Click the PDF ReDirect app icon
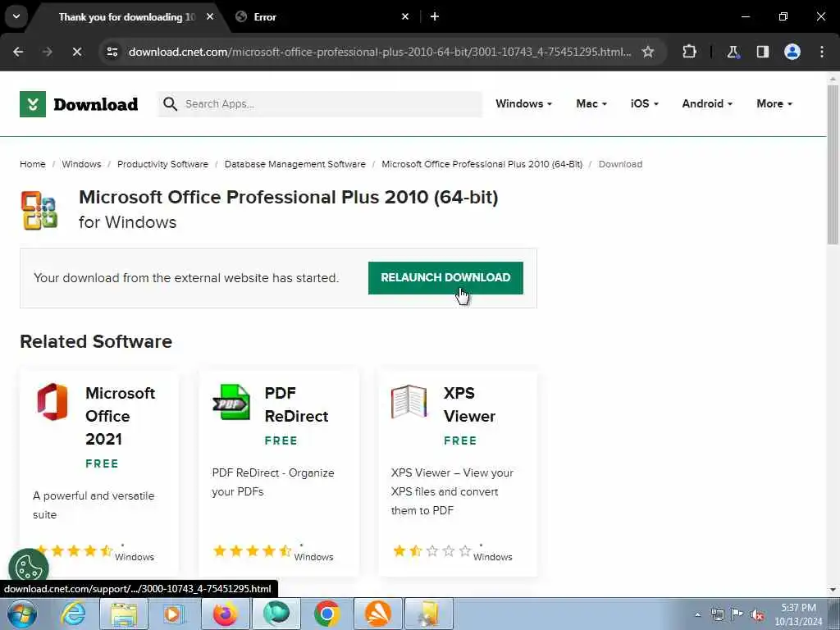Image resolution: width=840 pixels, height=630 pixels. [231, 402]
